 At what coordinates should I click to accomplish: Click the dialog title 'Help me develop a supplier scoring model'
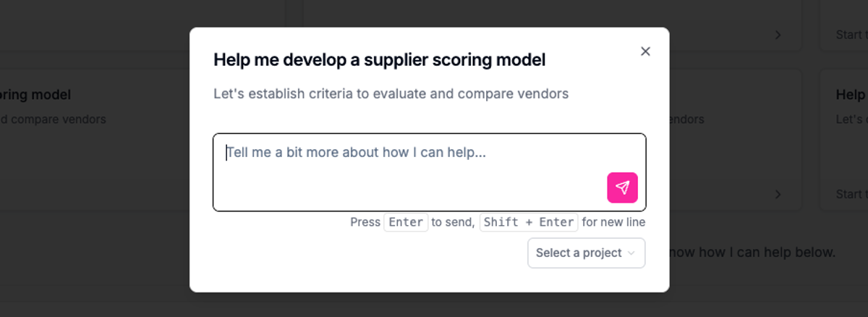coord(379,60)
